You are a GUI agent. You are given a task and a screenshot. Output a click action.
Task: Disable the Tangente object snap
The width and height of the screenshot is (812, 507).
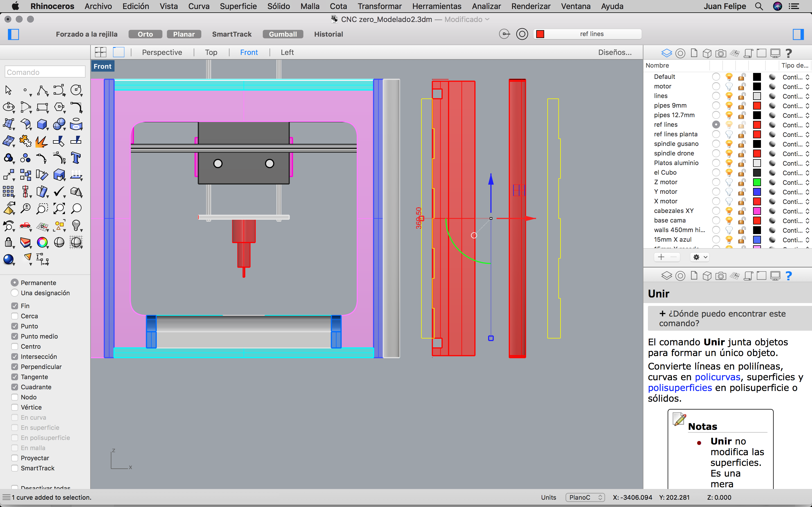pos(15,377)
